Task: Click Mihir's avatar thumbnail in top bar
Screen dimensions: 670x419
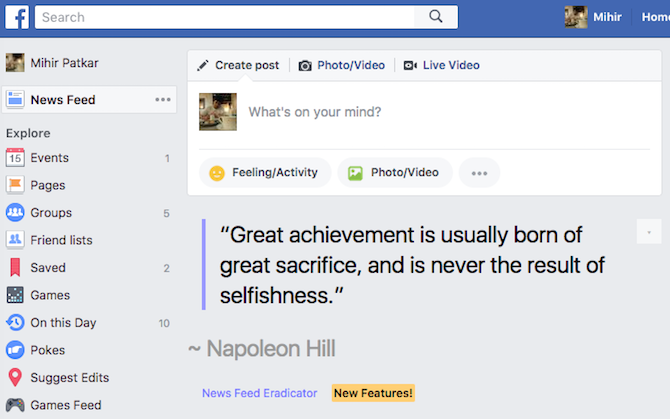Action: [x=576, y=17]
